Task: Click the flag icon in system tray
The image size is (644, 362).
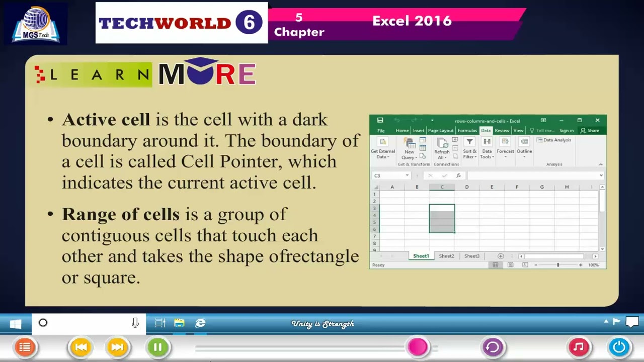Action: click(x=616, y=322)
